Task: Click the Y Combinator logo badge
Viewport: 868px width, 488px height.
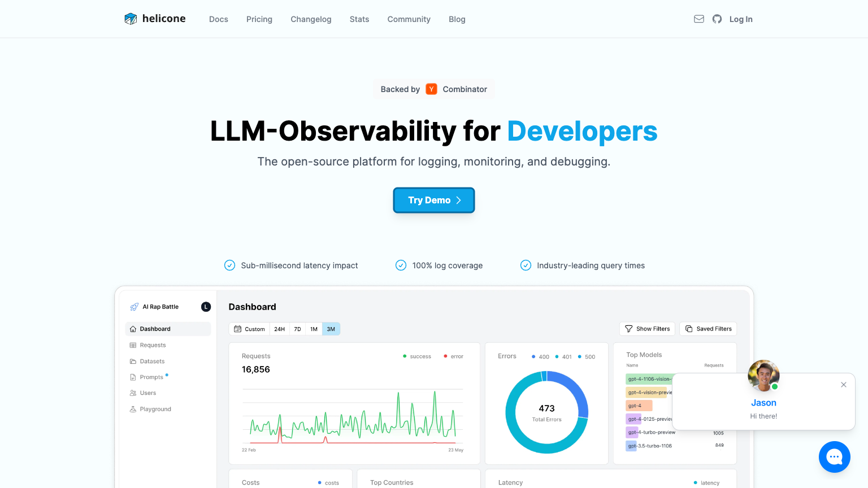Action: (x=431, y=89)
